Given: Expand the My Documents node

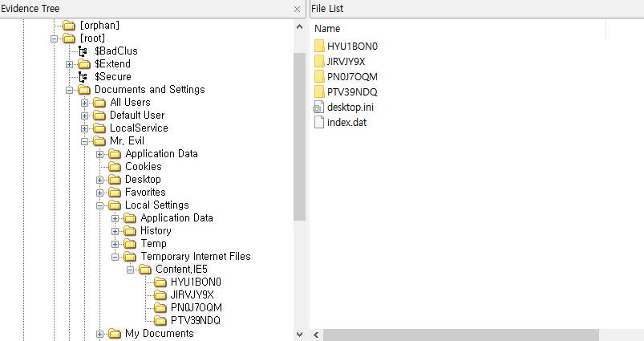Looking at the screenshot, I should [x=99, y=334].
